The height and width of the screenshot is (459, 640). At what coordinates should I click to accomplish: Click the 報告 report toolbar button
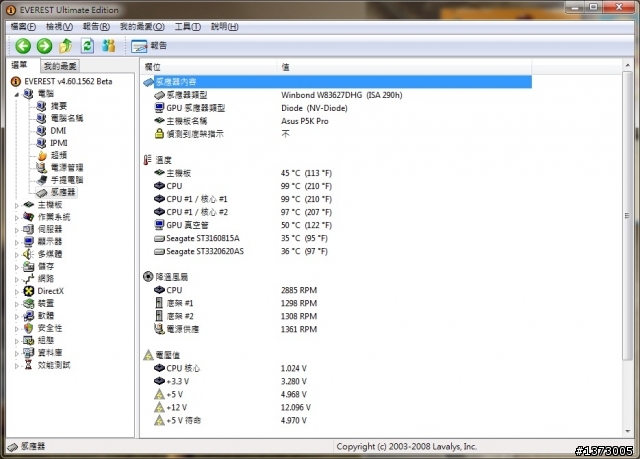click(149, 46)
